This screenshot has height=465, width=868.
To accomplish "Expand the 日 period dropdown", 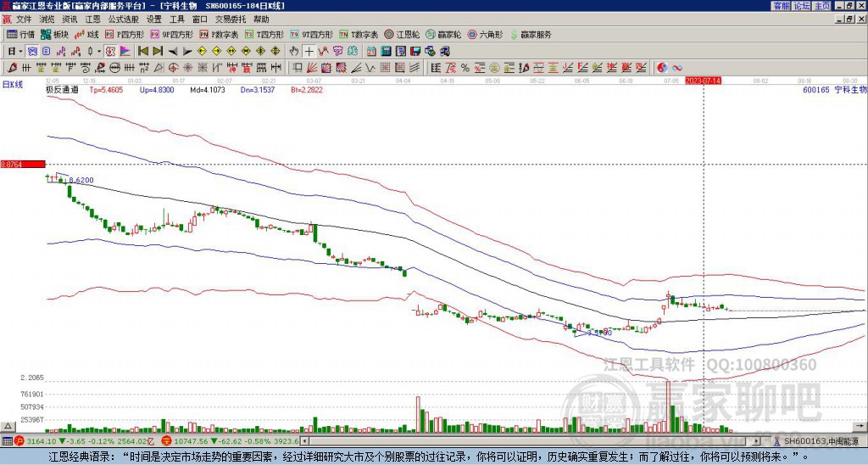I will coord(20,51).
